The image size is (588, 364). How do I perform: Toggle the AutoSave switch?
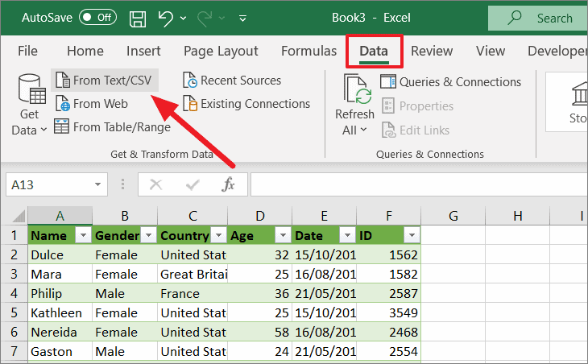[x=97, y=17]
